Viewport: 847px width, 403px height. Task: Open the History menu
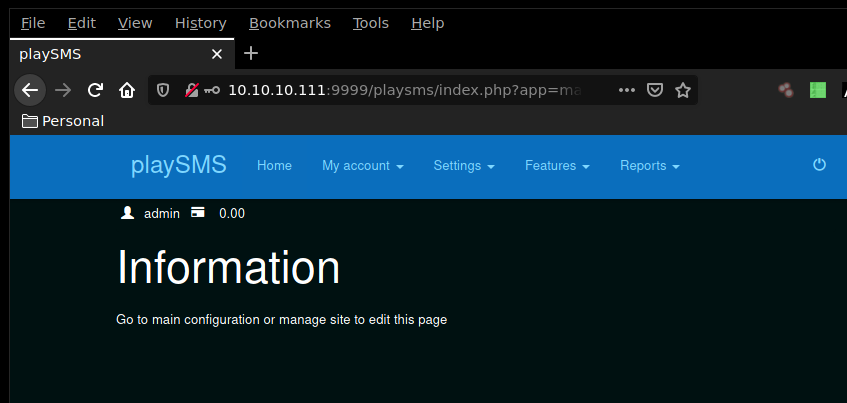coord(200,23)
